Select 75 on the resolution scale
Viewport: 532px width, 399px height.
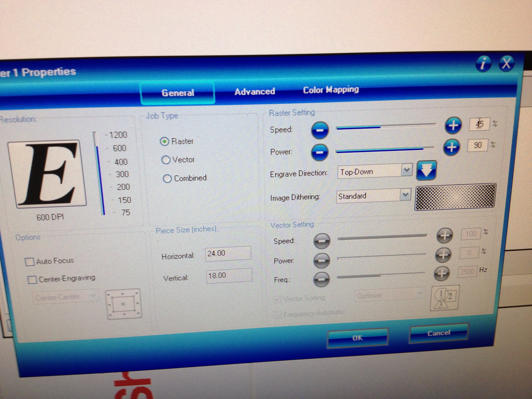(126, 213)
